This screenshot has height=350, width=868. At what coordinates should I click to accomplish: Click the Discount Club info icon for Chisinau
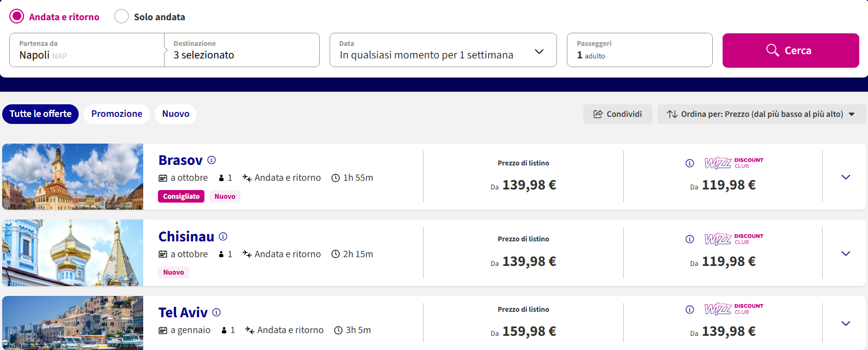[690, 239]
